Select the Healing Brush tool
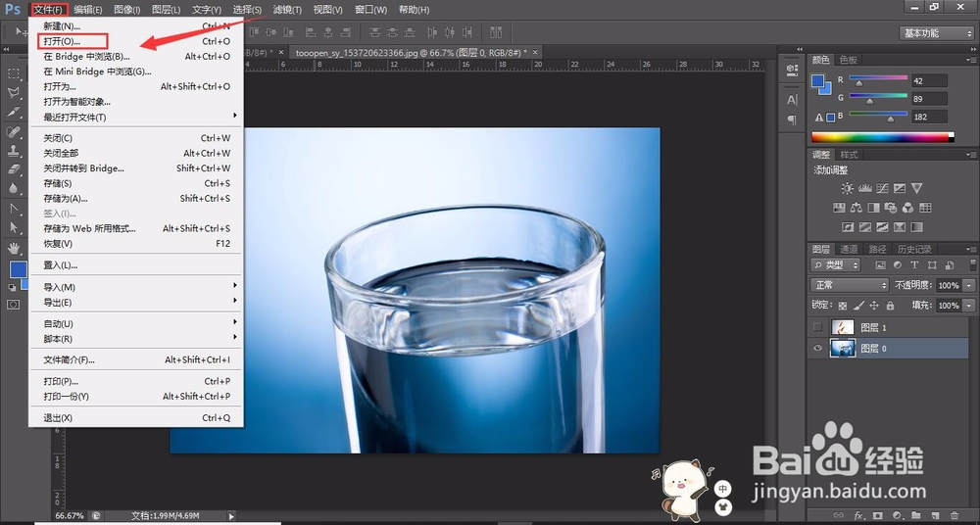Viewport: 980px width, 525px height. 13,131
